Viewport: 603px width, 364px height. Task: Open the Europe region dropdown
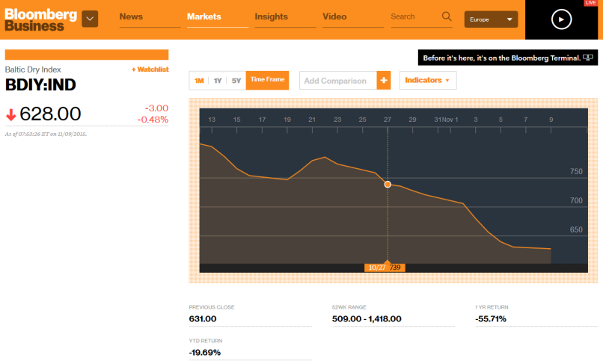click(492, 19)
